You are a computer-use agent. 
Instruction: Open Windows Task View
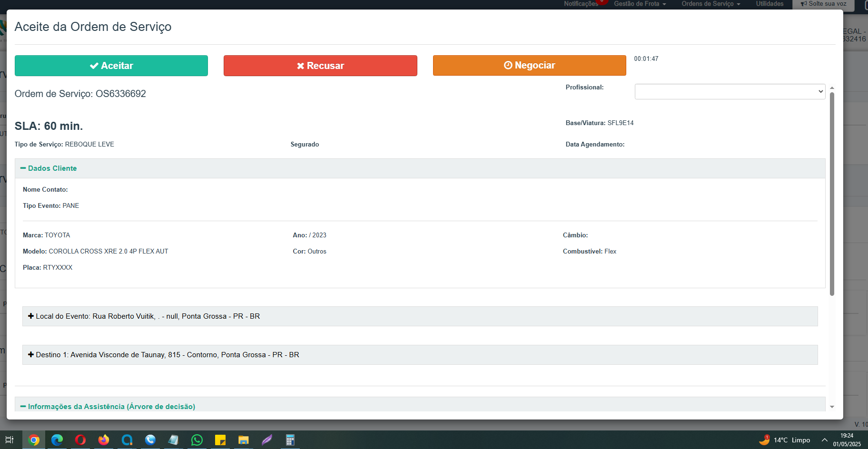[10, 440]
